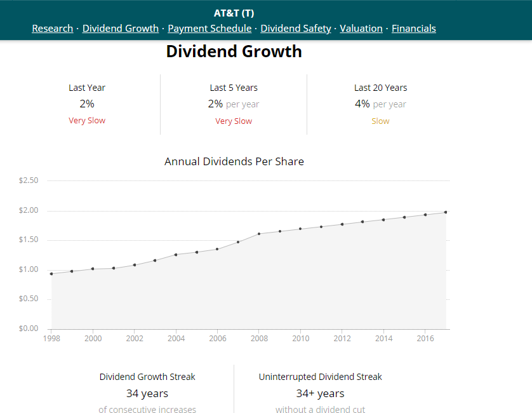The height and width of the screenshot is (413, 532).
Task: Click the 2014 x-axis label
Action: [x=383, y=338]
